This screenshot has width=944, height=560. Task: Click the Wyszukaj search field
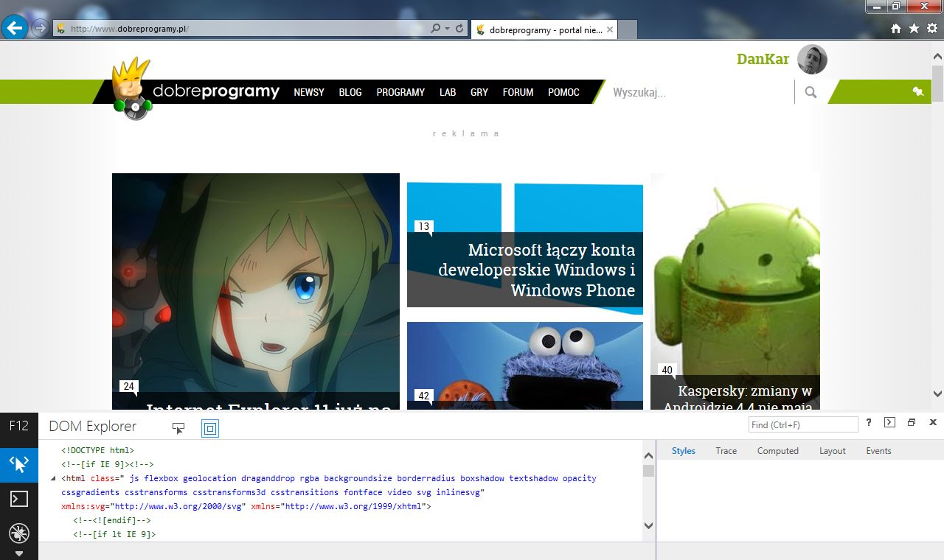(701, 92)
